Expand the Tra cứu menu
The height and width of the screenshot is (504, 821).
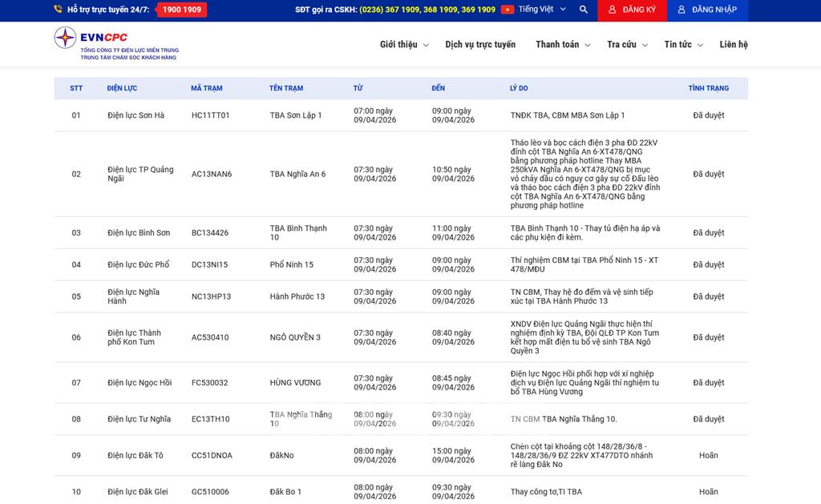pyautogui.click(x=627, y=45)
